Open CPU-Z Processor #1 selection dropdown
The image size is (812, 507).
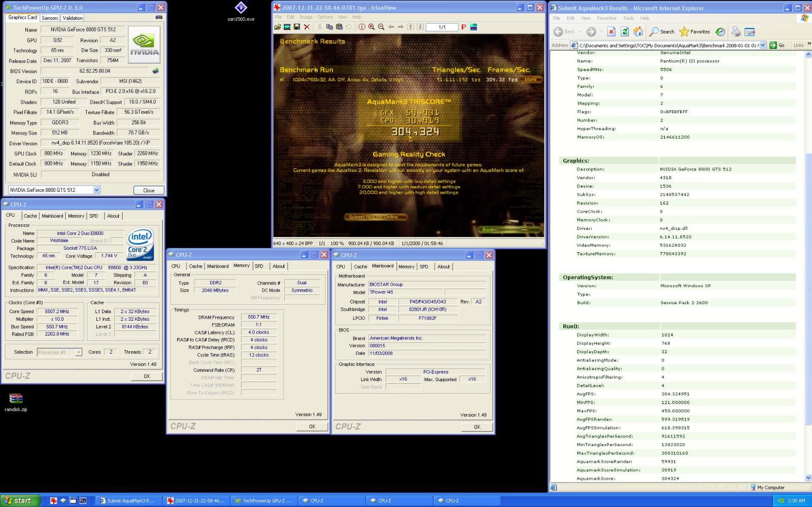click(79, 352)
